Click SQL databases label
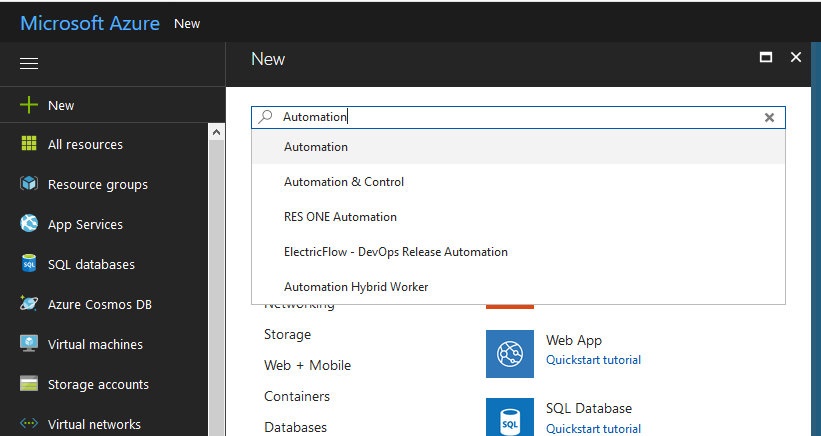 pyautogui.click(x=92, y=264)
